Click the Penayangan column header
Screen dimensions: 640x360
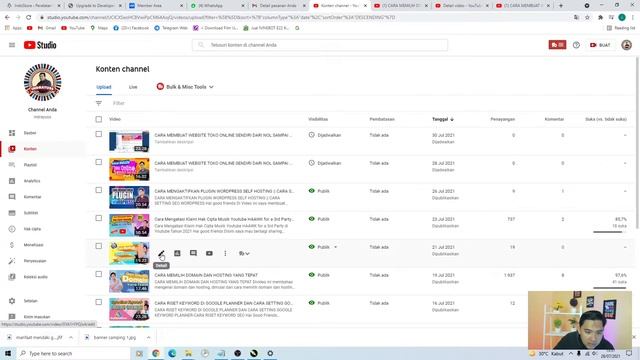click(x=502, y=119)
